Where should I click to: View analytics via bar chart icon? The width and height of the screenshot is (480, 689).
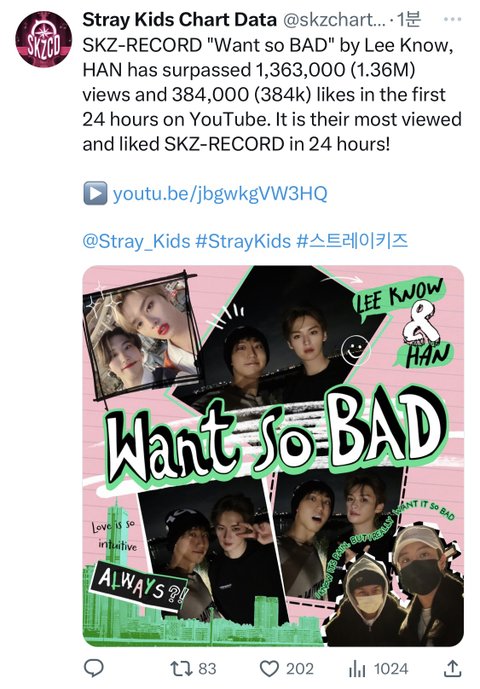point(357,669)
